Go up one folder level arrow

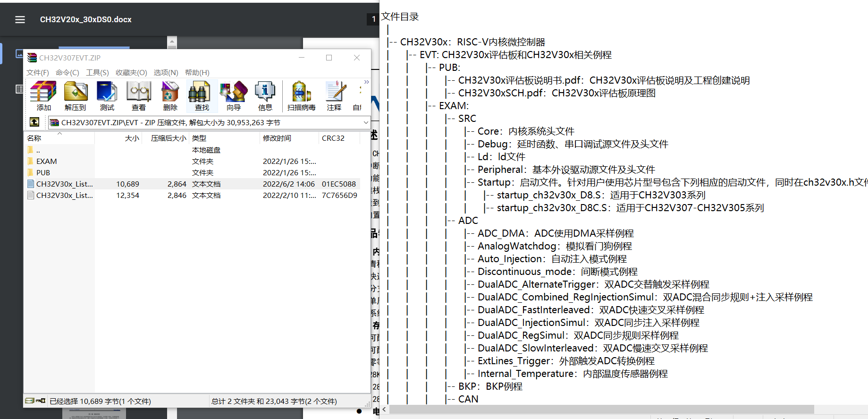pyautogui.click(x=34, y=122)
